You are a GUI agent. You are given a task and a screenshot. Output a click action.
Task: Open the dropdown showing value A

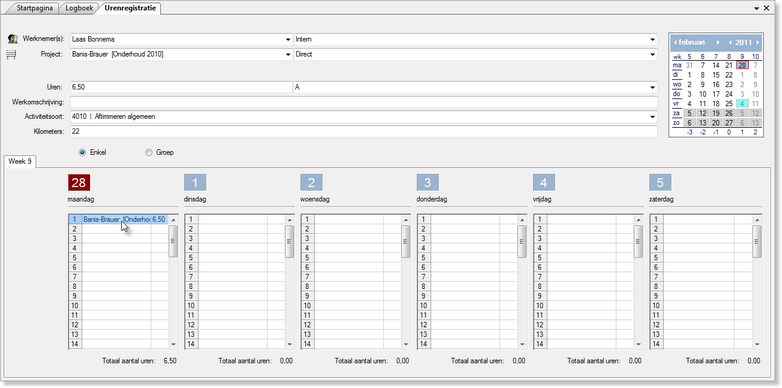tap(653, 87)
